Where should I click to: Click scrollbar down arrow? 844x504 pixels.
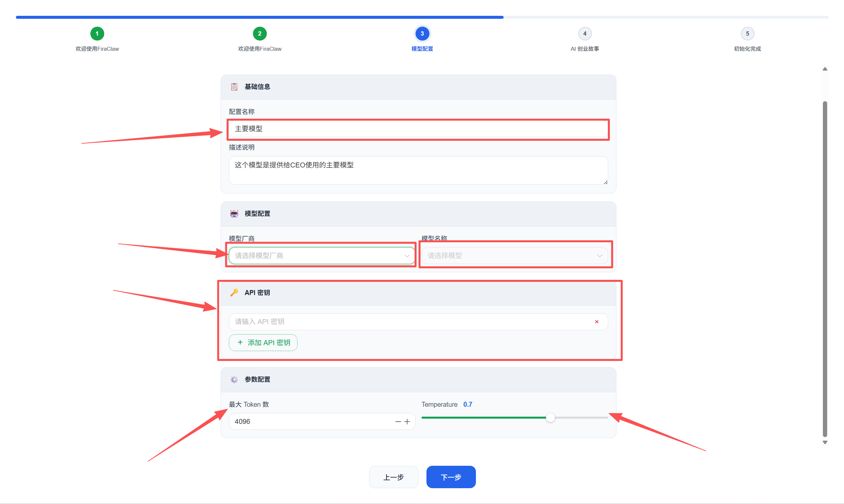825,442
